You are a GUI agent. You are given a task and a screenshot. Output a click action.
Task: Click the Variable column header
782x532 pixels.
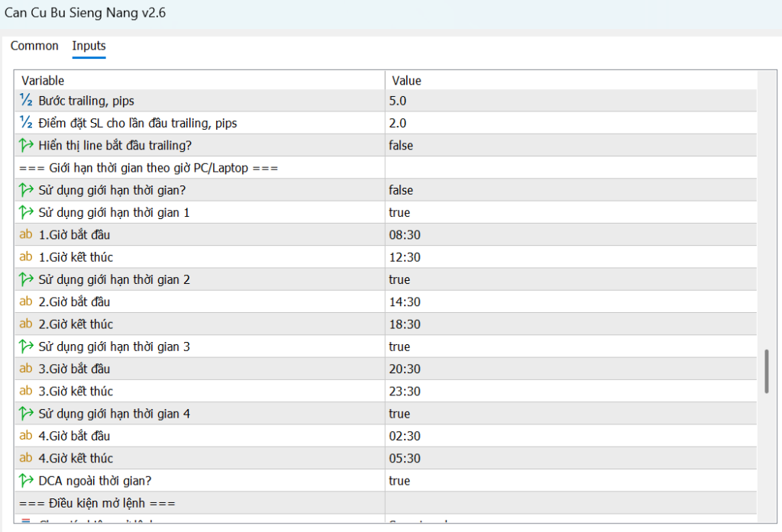click(x=43, y=80)
